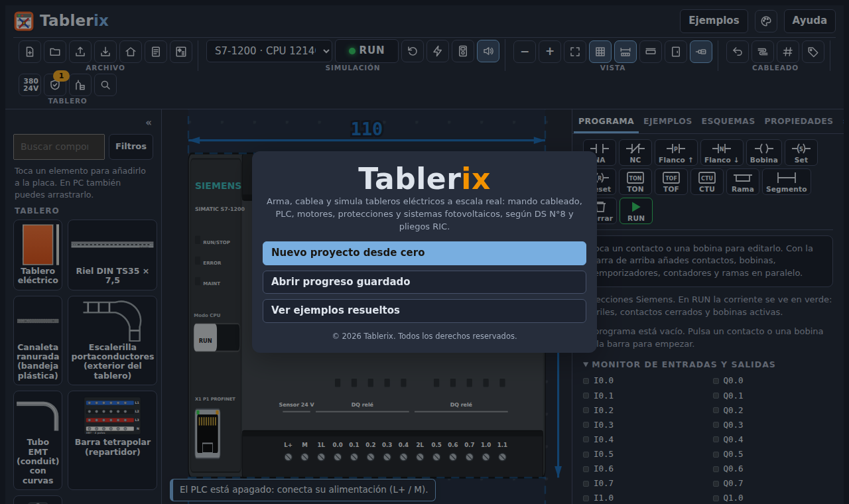
Task: Open the folder icon in Archivo
Action: coord(55,51)
